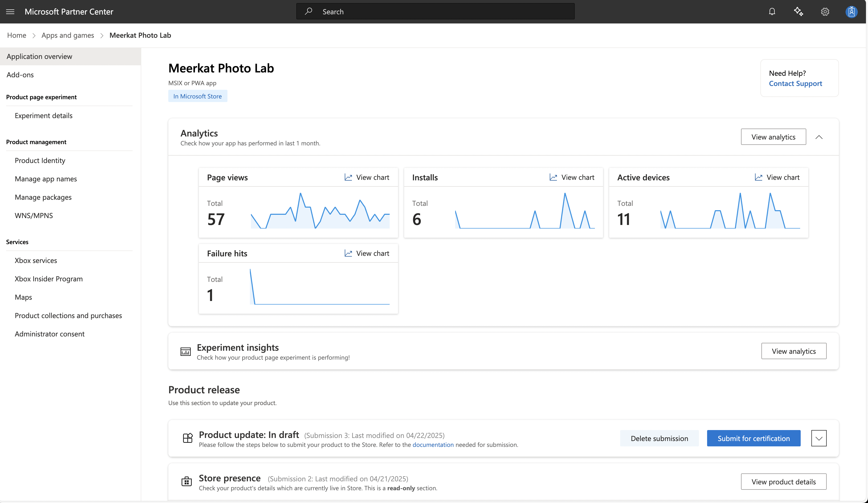Click the Store presence icon
The height and width of the screenshot is (503, 868).
[186, 482]
